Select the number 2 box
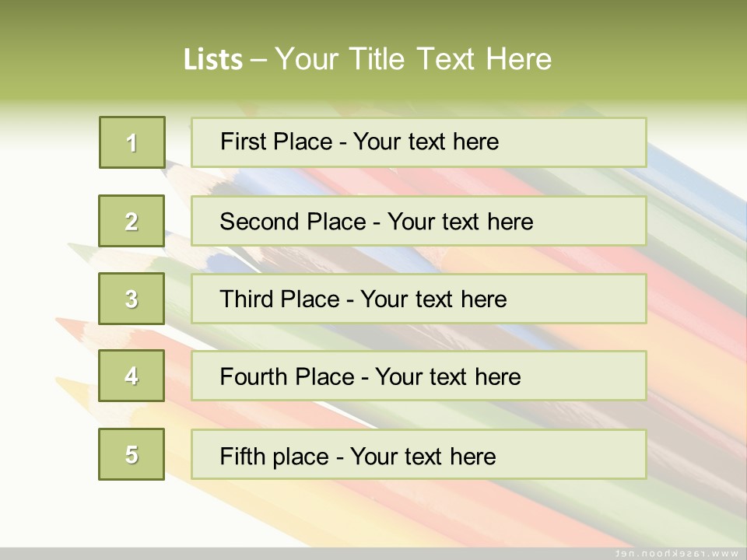This screenshot has width=747, height=560. (132, 221)
